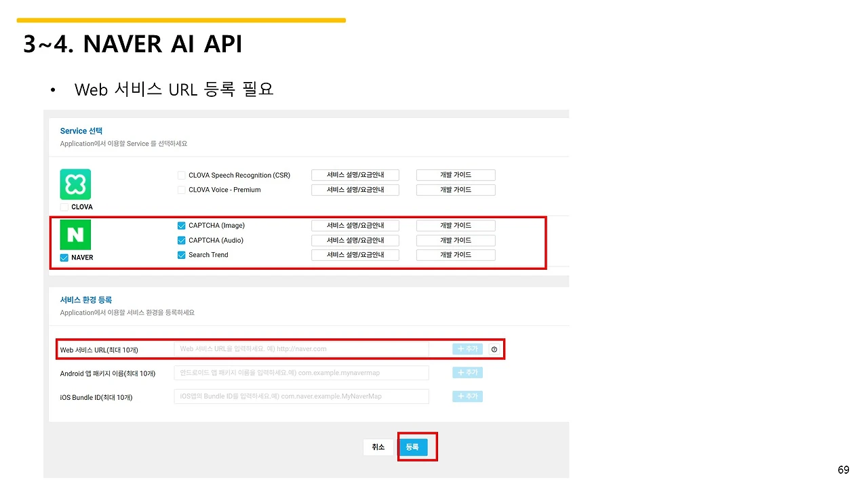
Task: Click the 'Service 선택' section heading
Action: coord(81,131)
